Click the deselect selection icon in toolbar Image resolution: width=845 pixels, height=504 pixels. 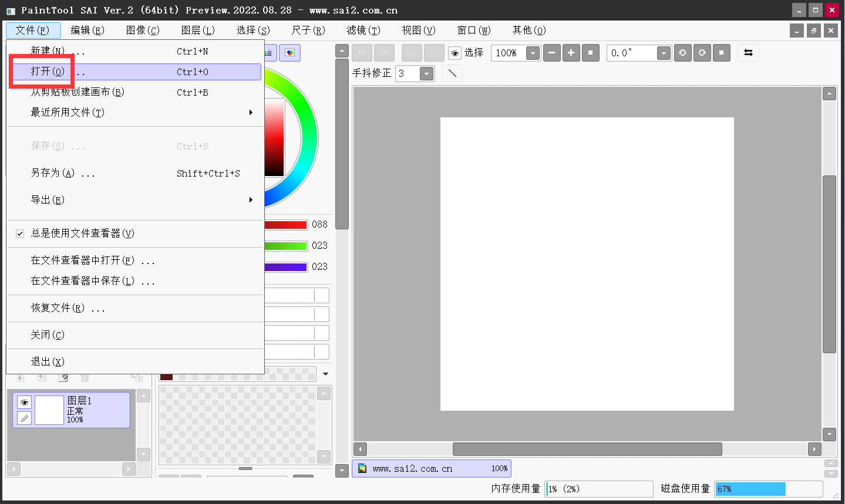tap(412, 53)
